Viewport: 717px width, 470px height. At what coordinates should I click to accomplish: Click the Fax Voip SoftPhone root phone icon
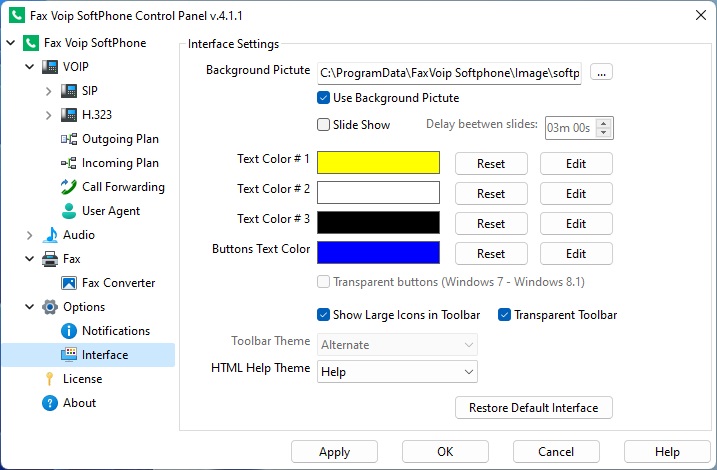[31, 43]
